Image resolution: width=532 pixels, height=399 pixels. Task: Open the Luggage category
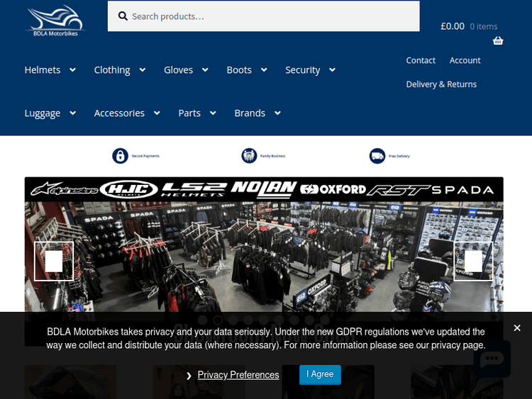pyautogui.click(x=43, y=113)
